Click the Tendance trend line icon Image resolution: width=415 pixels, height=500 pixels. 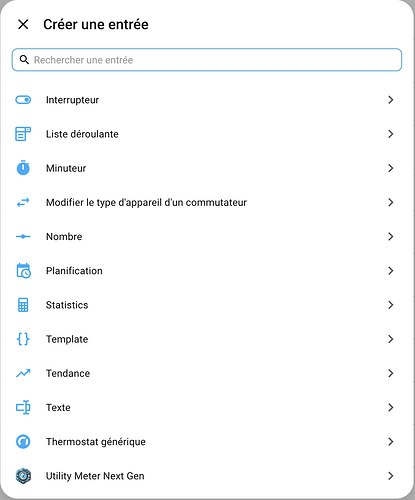tap(23, 373)
